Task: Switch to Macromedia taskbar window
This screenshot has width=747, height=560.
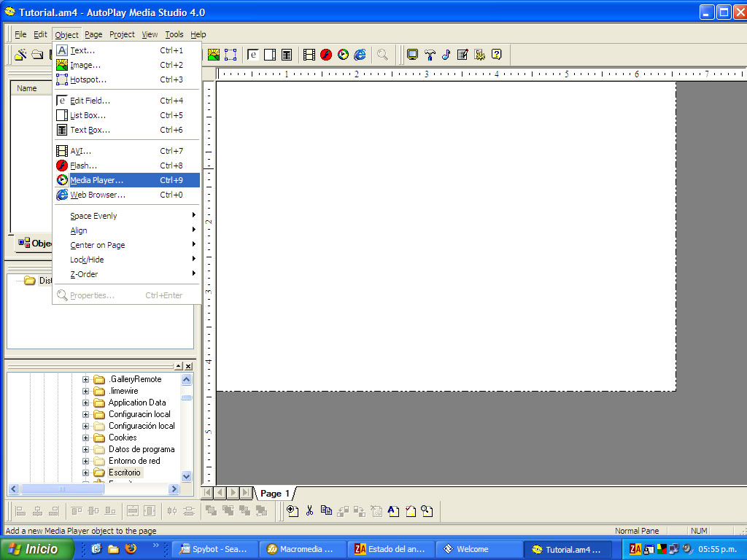Action: [302, 549]
